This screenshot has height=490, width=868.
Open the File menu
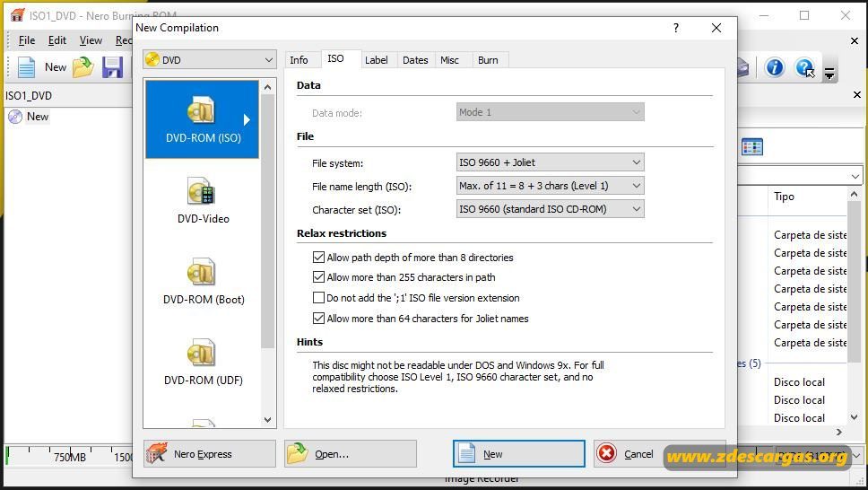pos(27,39)
